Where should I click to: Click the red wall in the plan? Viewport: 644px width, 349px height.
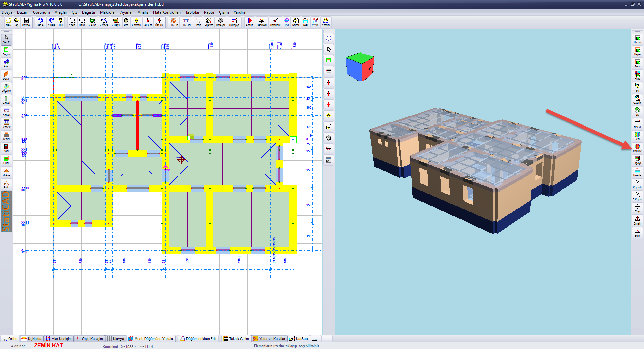click(138, 125)
